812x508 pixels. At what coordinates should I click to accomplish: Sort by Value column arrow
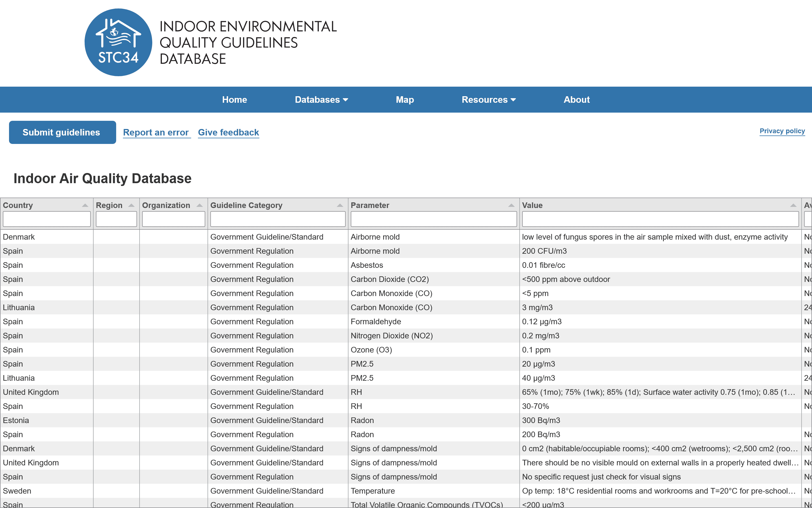(793, 205)
